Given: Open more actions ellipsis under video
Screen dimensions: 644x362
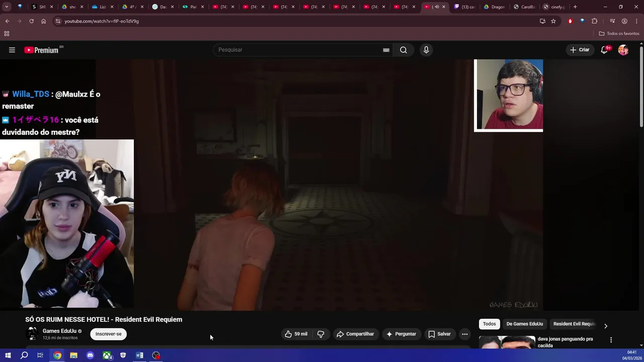Looking at the screenshot, I should point(465,334).
